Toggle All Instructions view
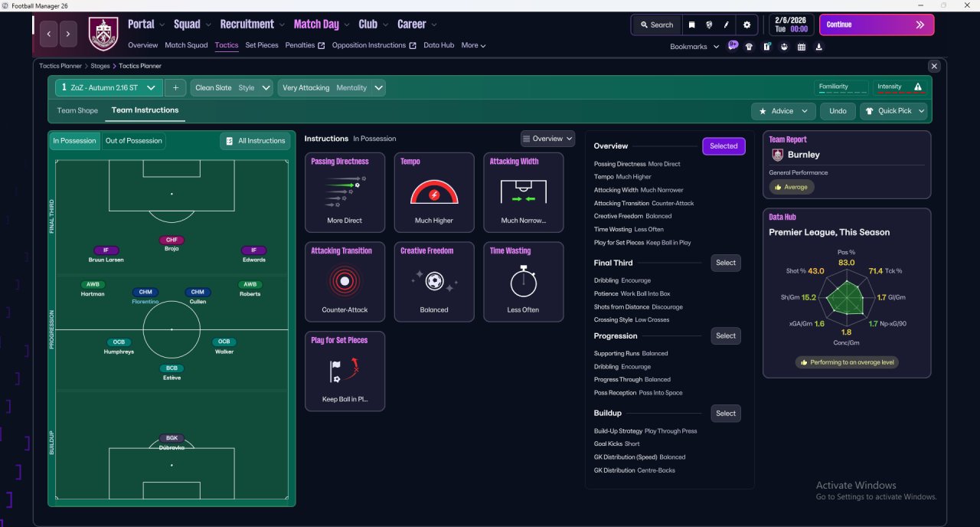 click(x=255, y=141)
